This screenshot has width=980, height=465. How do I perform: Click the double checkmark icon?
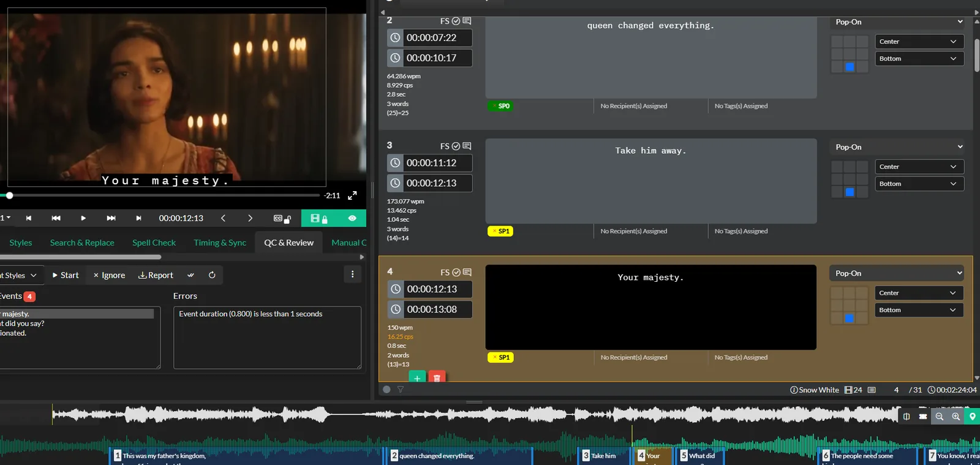pyautogui.click(x=190, y=275)
